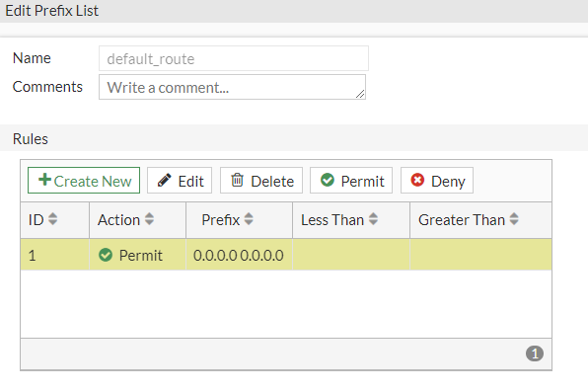Click the Name field default_route
588x392 pixels.
pos(234,58)
